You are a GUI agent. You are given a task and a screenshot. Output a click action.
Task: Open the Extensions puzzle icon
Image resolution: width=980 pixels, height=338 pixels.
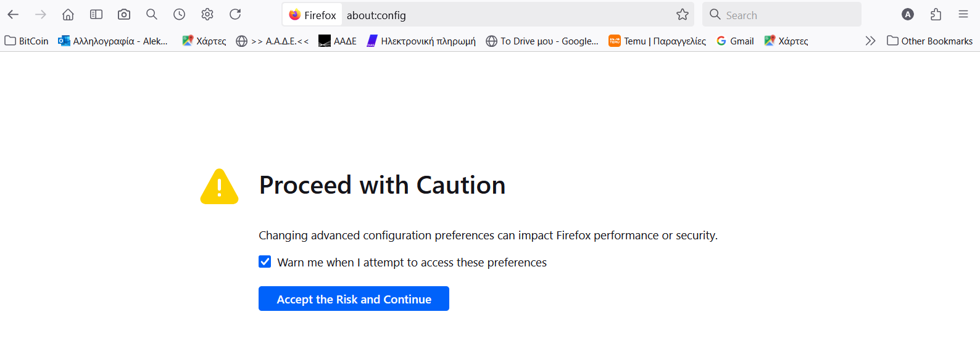point(936,14)
